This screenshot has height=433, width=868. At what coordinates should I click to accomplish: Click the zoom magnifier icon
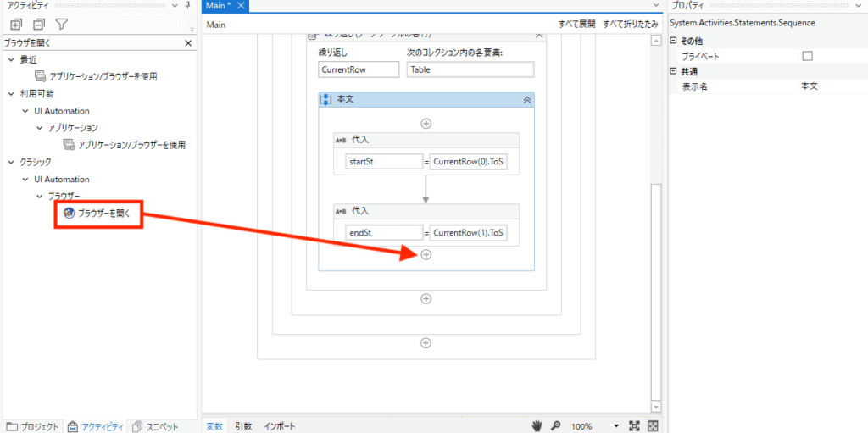tap(555, 426)
